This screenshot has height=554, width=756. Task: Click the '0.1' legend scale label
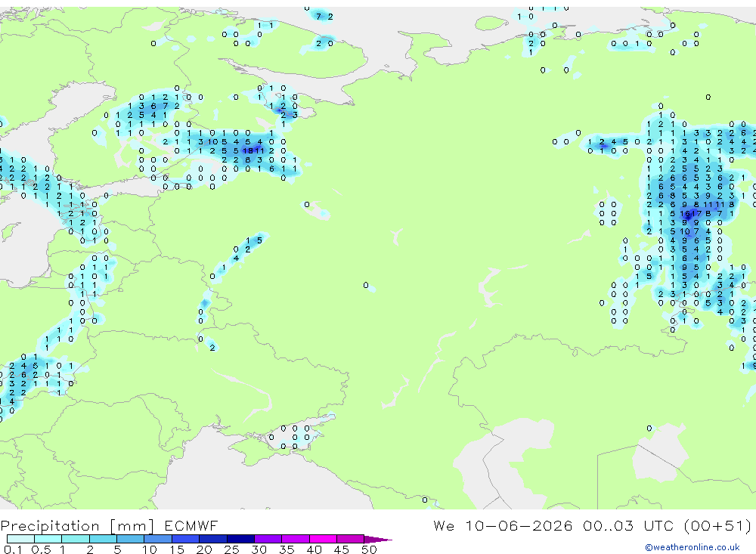click(x=13, y=549)
